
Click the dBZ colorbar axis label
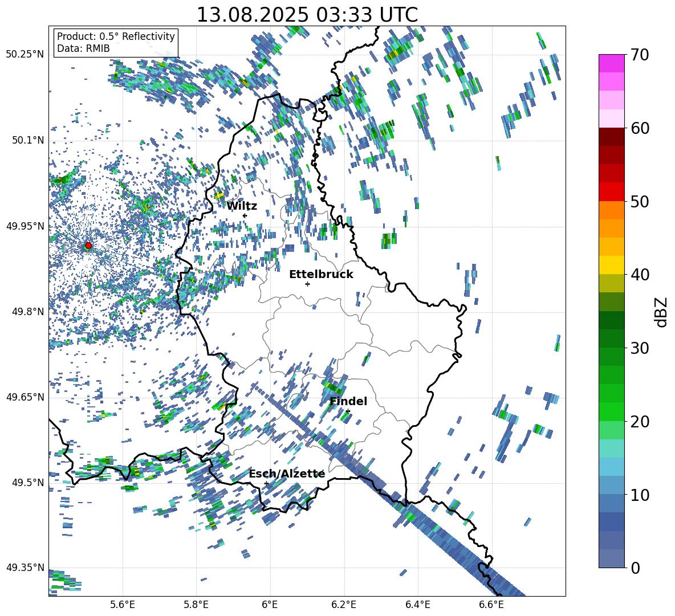(662, 312)
